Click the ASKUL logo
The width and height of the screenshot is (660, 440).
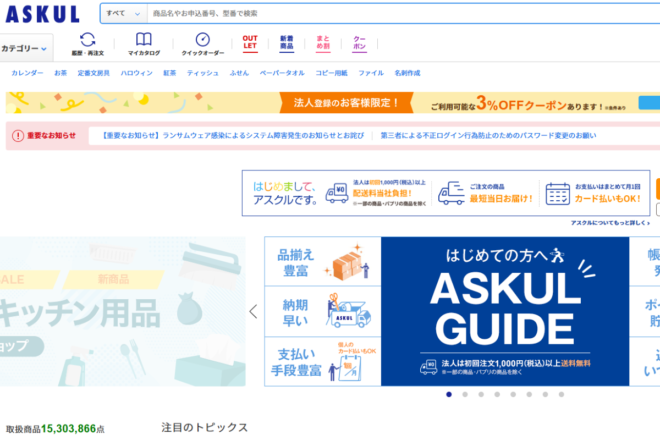[41, 13]
